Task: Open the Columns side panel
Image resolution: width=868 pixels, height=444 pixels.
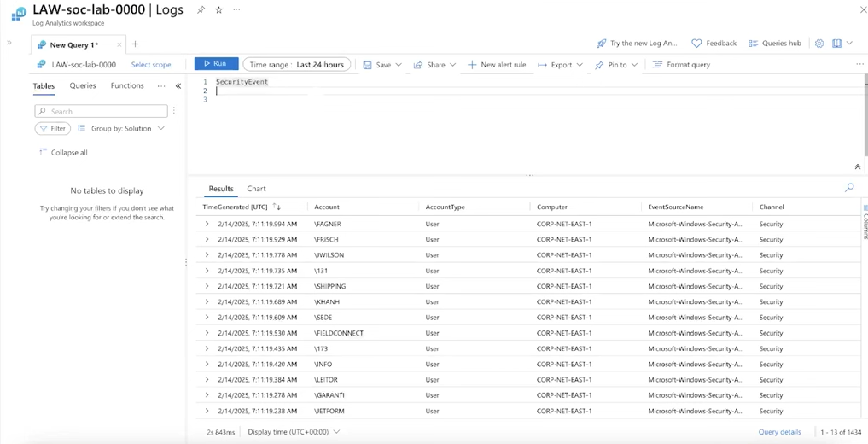Action: click(x=865, y=221)
